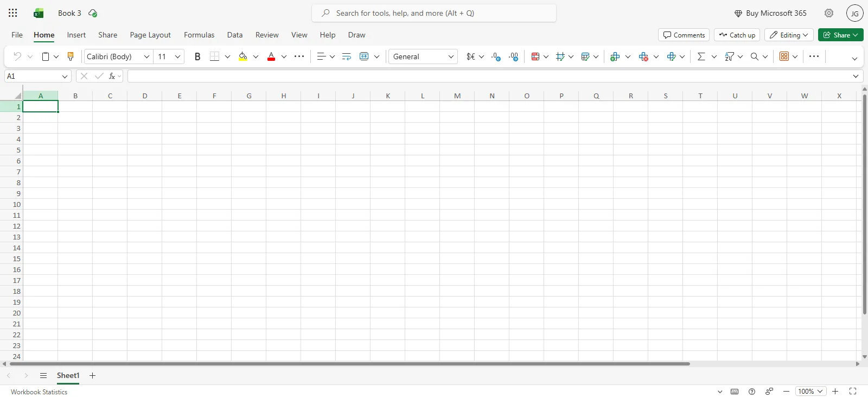Click the AutoSum sigma icon
The height and width of the screenshot is (397, 868).
[x=701, y=56]
